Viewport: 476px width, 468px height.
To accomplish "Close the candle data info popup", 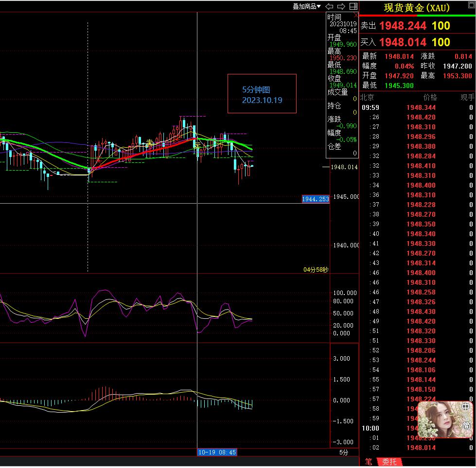I will [x=355, y=16].
